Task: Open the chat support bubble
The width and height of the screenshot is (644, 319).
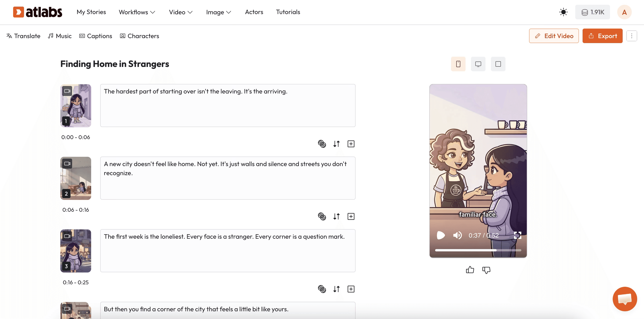Action: click(x=624, y=299)
